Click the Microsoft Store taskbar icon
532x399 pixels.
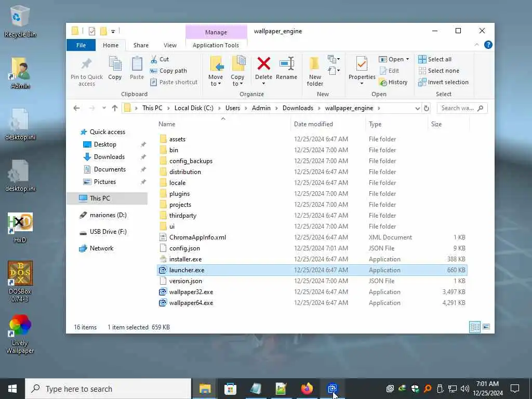coord(230,389)
